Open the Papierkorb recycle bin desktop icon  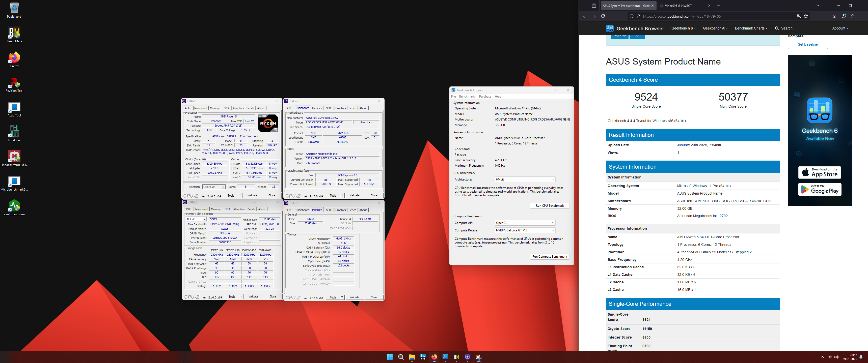coord(14,10)
